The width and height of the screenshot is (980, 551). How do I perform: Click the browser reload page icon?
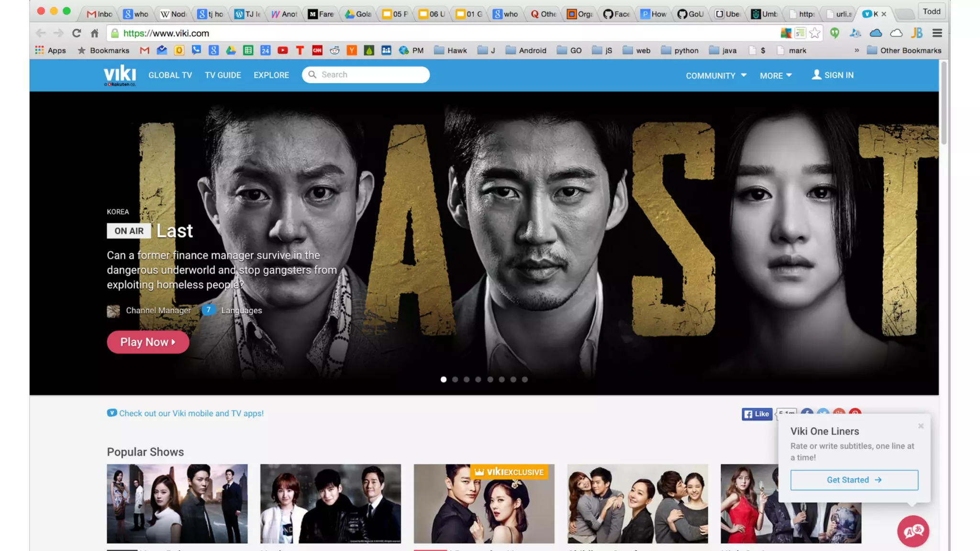tap(76, 33)
